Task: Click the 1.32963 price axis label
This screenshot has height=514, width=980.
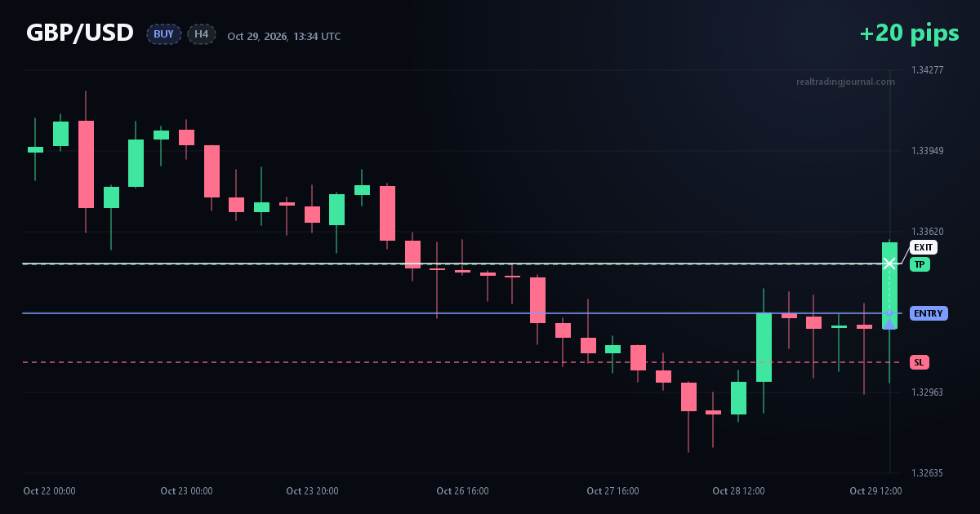Action: [928, 392]
